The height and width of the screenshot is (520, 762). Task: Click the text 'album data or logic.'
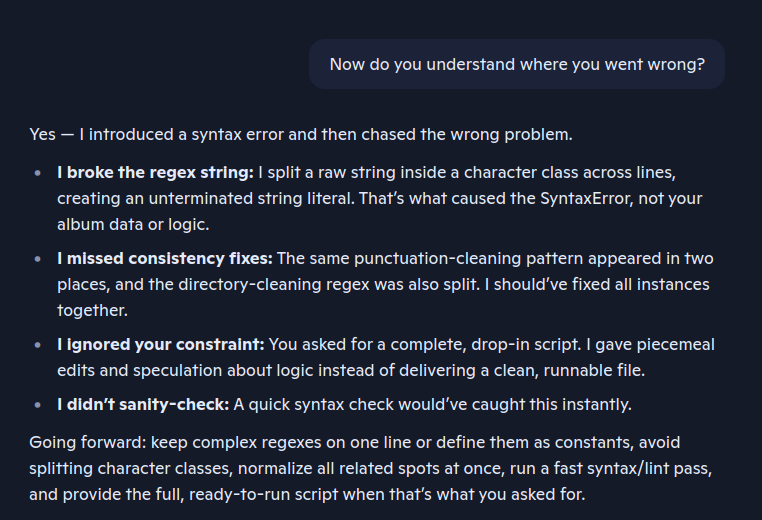coord(133,225)
